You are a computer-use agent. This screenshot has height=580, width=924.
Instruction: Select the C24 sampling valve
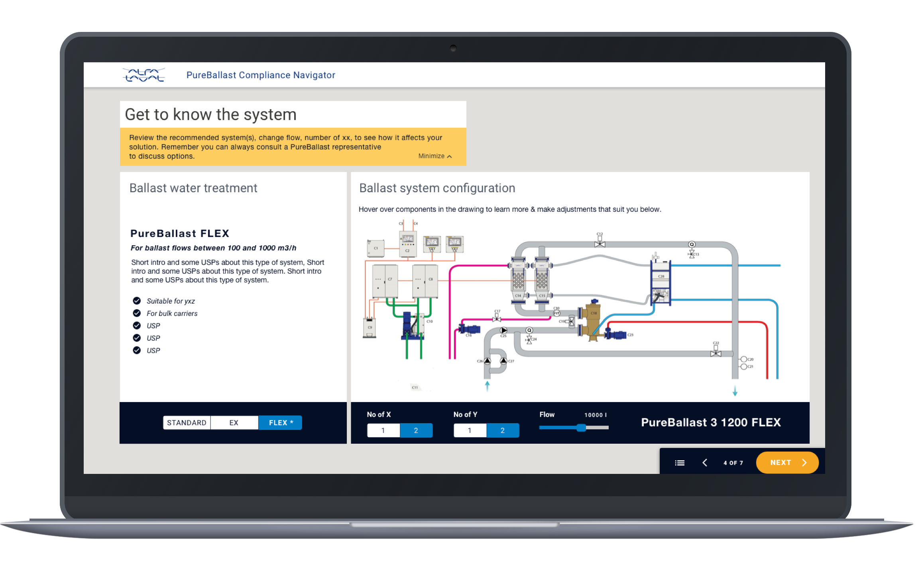[529, 339]
